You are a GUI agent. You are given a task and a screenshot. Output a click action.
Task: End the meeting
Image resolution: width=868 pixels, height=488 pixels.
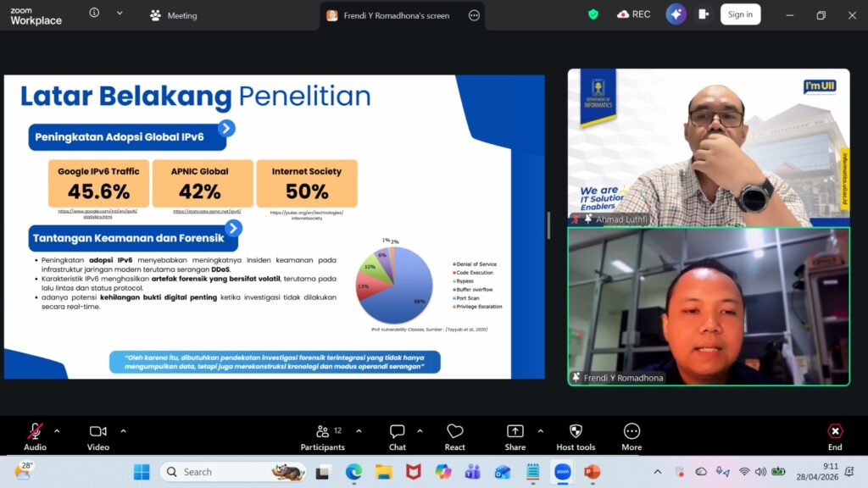tap(835, 436)
